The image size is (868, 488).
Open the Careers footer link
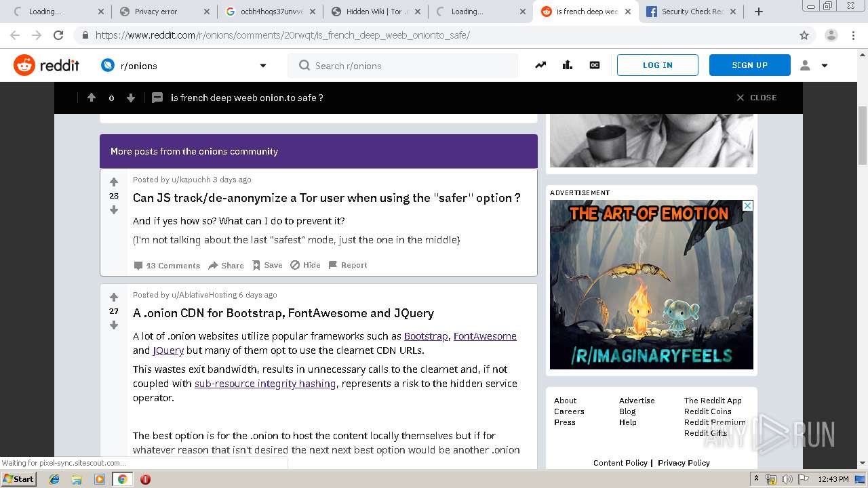click(569, 411)
